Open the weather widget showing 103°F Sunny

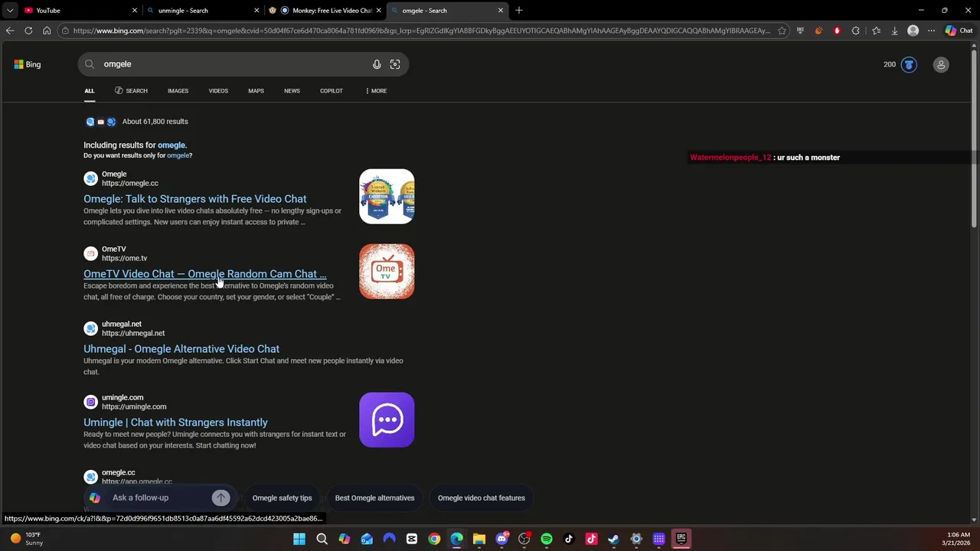click(25, 539)
